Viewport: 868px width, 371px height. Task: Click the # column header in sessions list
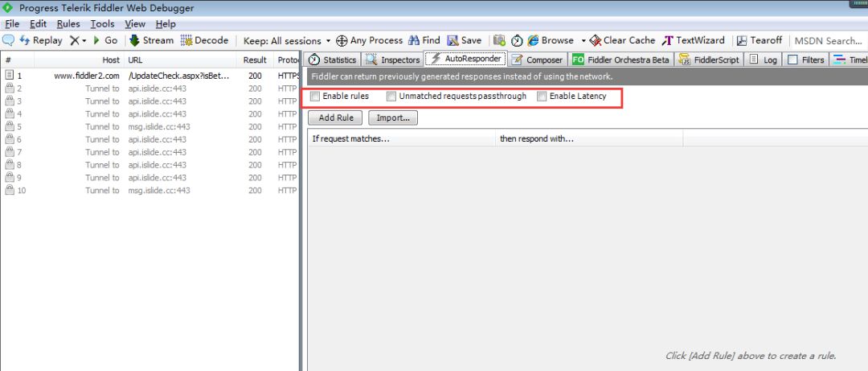tap(18, 60)
